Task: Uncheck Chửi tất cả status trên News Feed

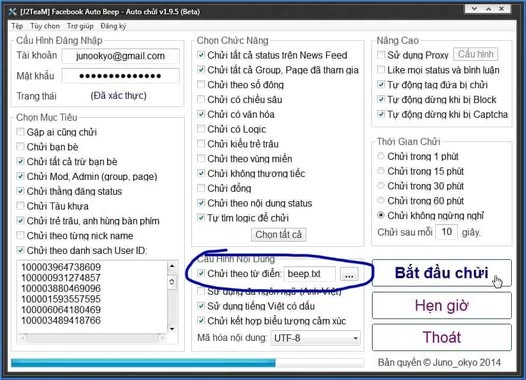Action: [201, 55]
